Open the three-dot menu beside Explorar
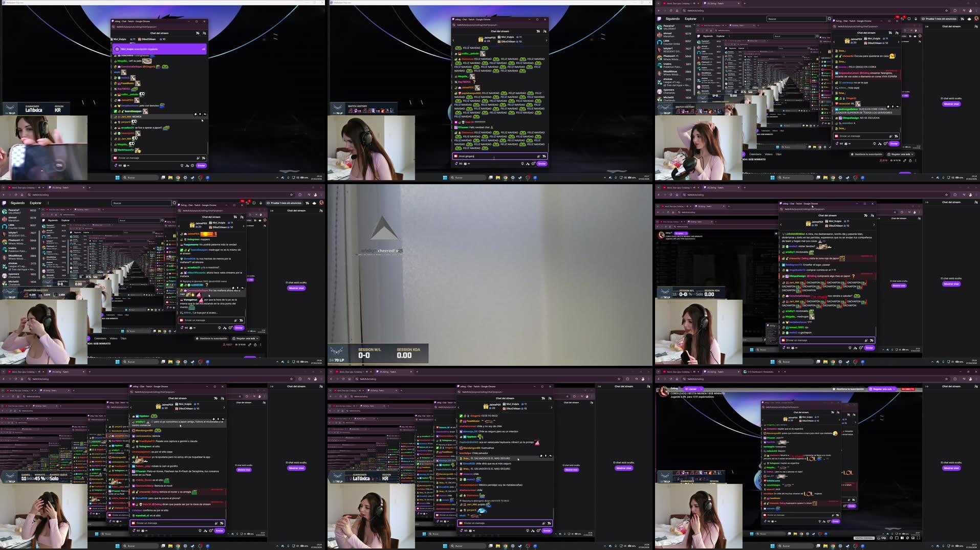Image resolution: width=980 pixels, height=550 pixels. 48,203
